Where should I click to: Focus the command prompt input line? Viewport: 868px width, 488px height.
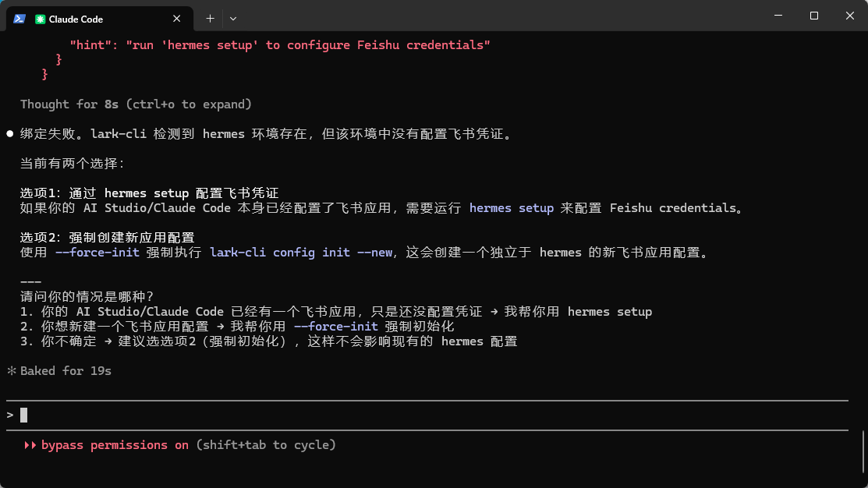tap(427, 415)
